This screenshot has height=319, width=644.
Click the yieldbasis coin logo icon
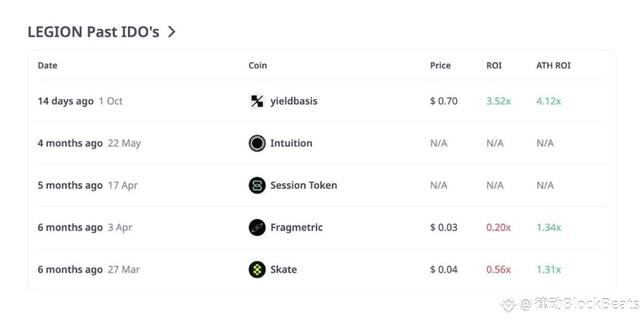click(x=257, y=101)
